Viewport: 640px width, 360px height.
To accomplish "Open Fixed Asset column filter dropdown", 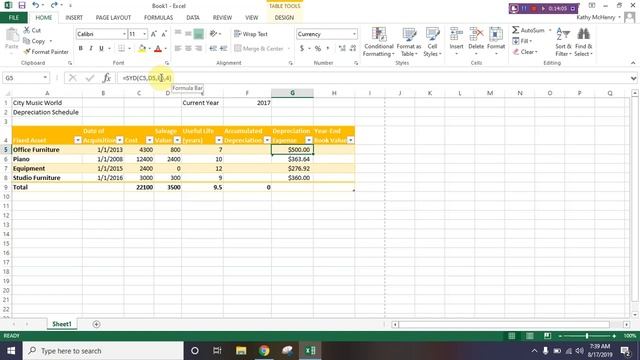I will pyautogui.click(x=78, y=140).
